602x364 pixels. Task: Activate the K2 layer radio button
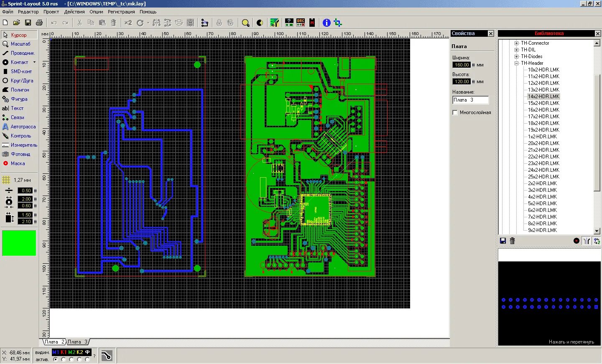[79, 359]
